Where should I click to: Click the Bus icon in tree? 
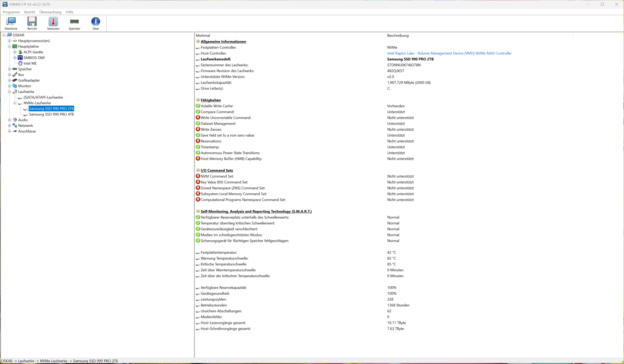[15, 75]
